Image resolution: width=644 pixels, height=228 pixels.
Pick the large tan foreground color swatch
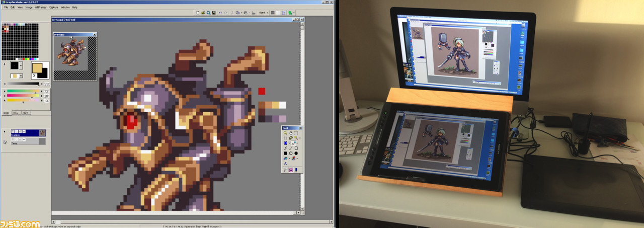[x=38, y=68]
